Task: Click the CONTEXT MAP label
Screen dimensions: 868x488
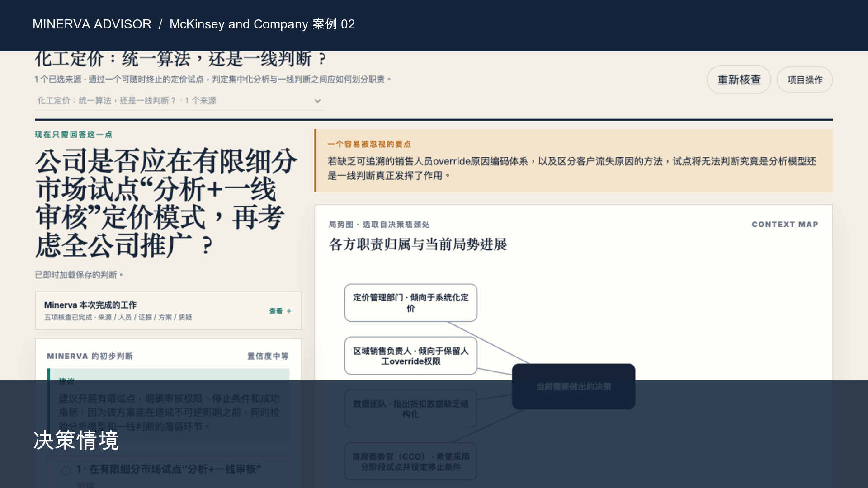Action: (785, 225)
